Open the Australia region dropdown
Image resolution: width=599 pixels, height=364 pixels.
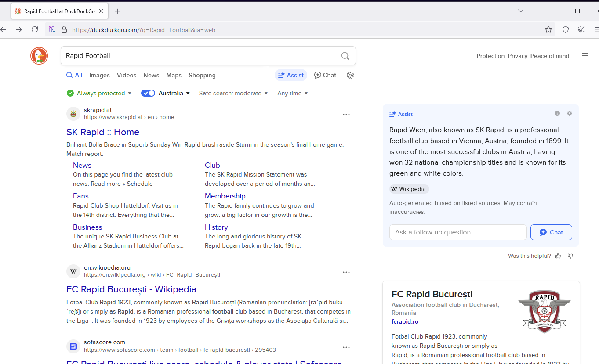pos(174,93)
